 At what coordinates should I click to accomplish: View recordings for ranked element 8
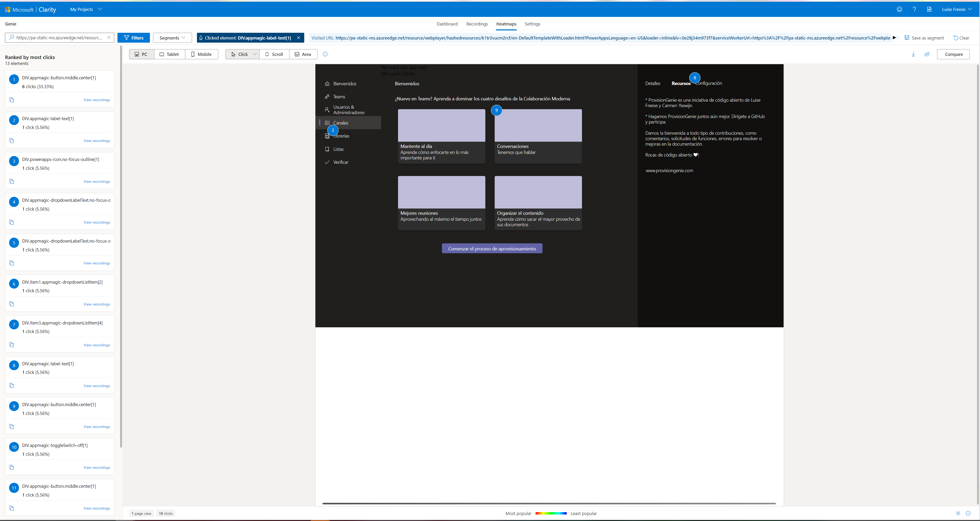click(x=97, y=386)
